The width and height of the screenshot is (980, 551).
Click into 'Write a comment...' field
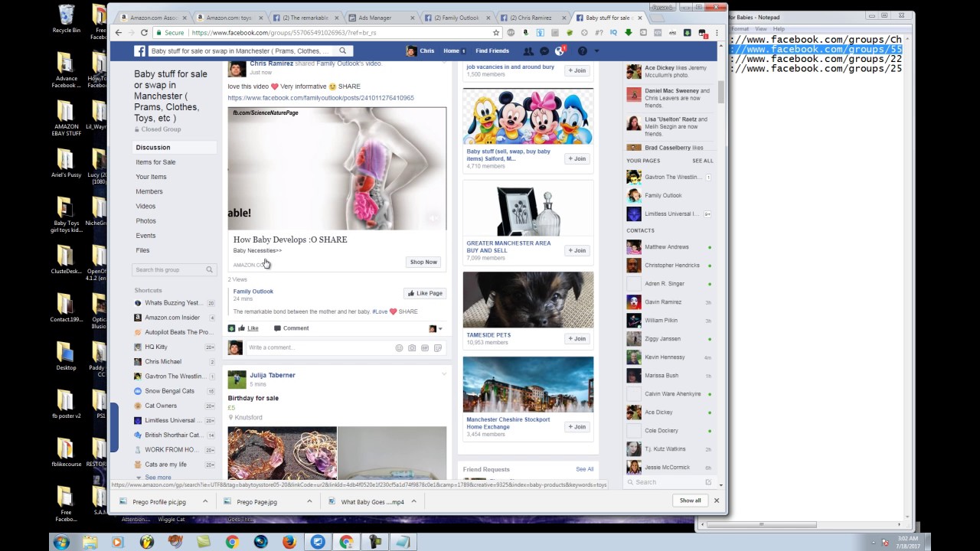pyautogui.click(x=319, y=348)
